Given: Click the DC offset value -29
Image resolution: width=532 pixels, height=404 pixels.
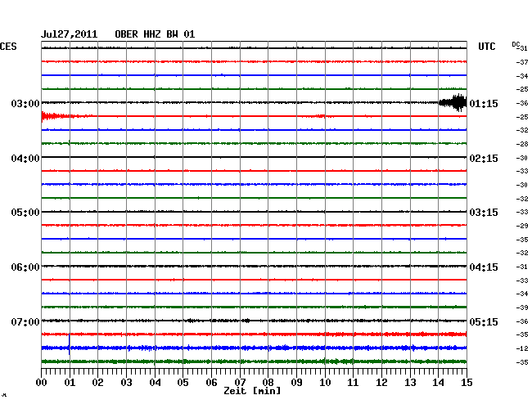Looking at the screenshot, I should 522,226.
